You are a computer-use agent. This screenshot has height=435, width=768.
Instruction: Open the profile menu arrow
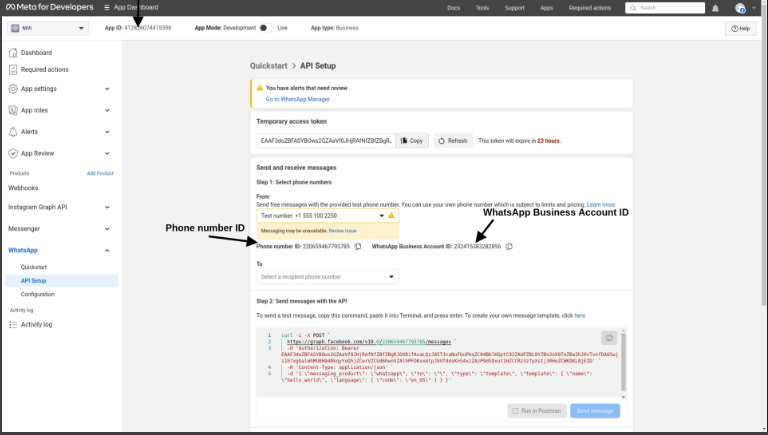pos(754,8)
